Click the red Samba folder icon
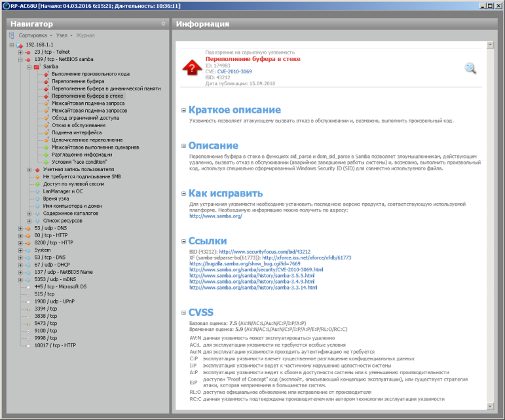Image resolution: width=505 pixels, height=420 pixels. pos(37,67)
